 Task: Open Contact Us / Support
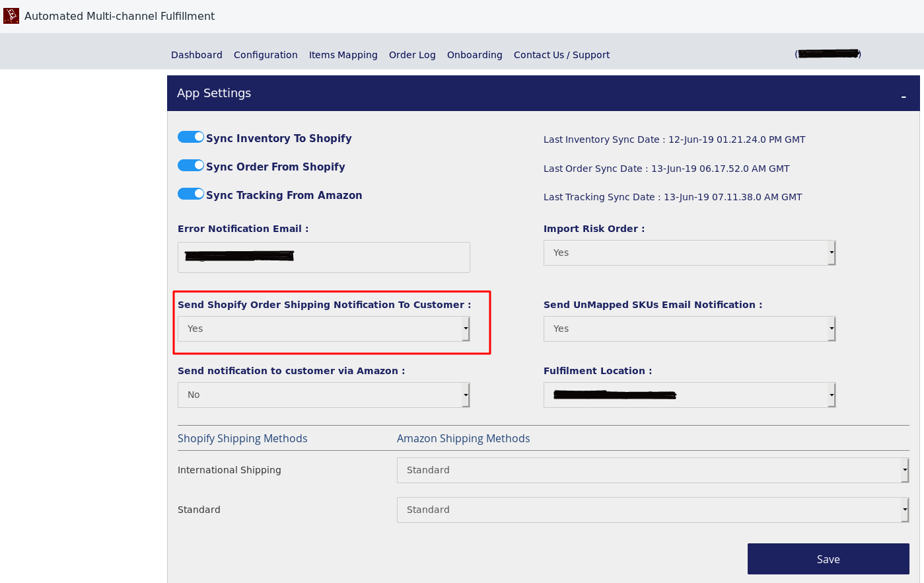[561, 55]
